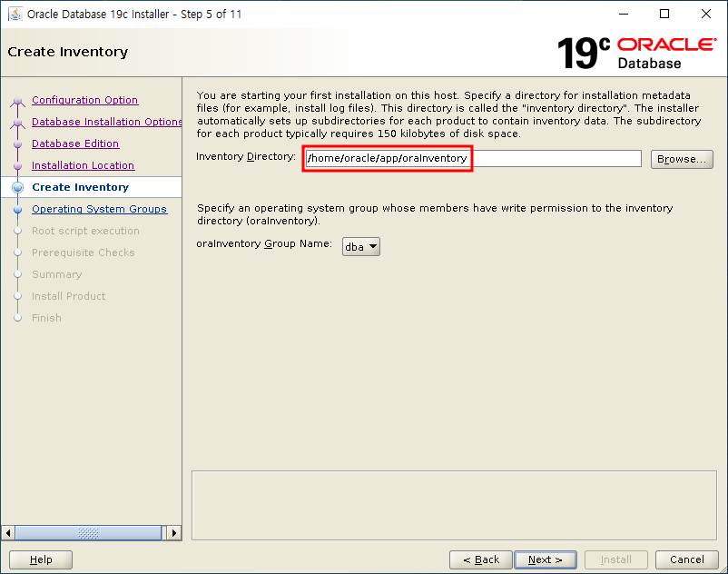
Task: Close the Oracle installer window
Action: pyautogui.click(x=706, y=14)
